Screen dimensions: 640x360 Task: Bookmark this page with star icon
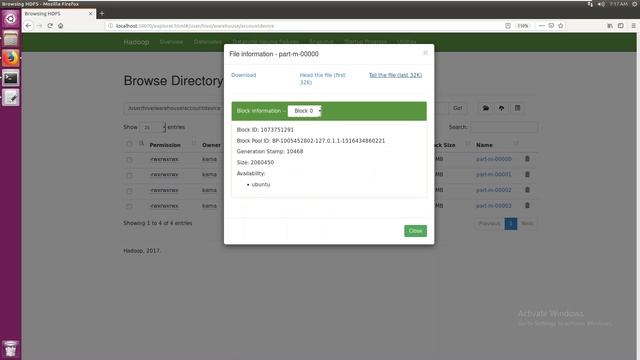pos(561,26)
